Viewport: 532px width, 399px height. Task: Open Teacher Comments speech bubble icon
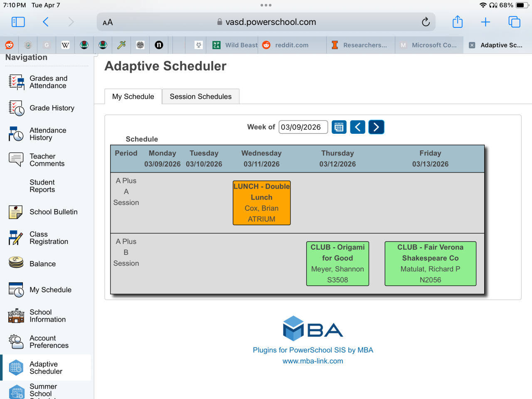click(x=16, y=160)
